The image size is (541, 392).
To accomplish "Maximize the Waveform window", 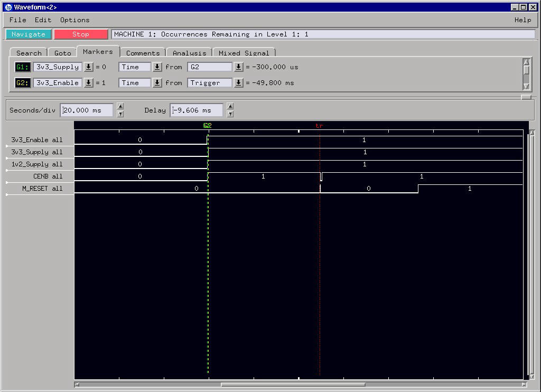I will click(x=524, y=7).
